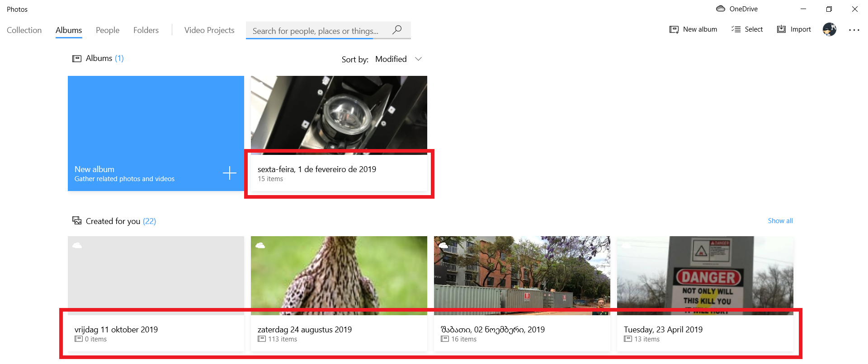
Task: Click the title 'zaterdag 24 augustus 2019'
Action: coord(305,330)
